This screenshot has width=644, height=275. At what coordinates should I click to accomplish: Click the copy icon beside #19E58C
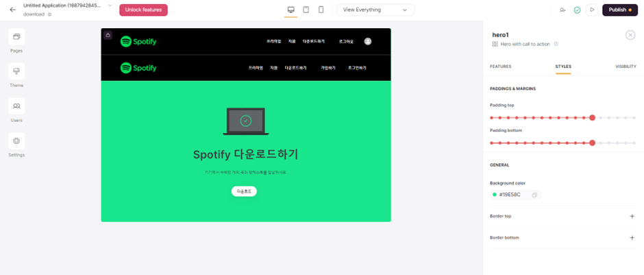point(534,195)
